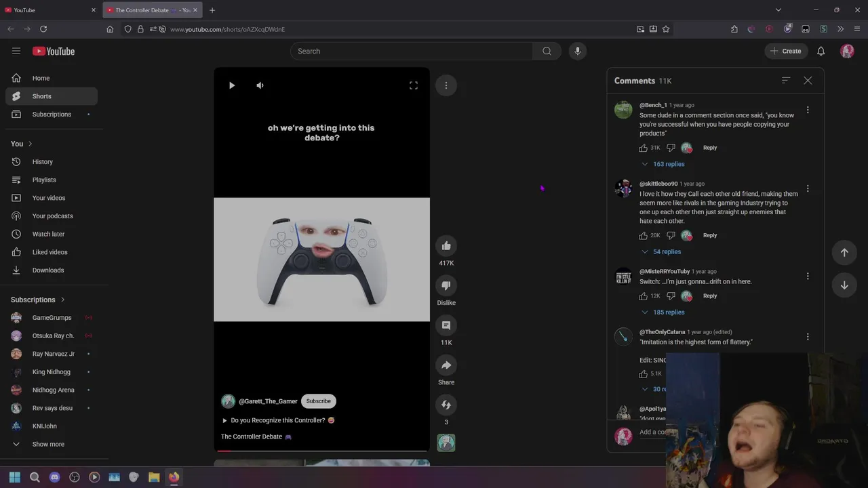This screenshot has width=868, height=488.
Task: Open YouTube notifications bell
Action: (821, 52)
